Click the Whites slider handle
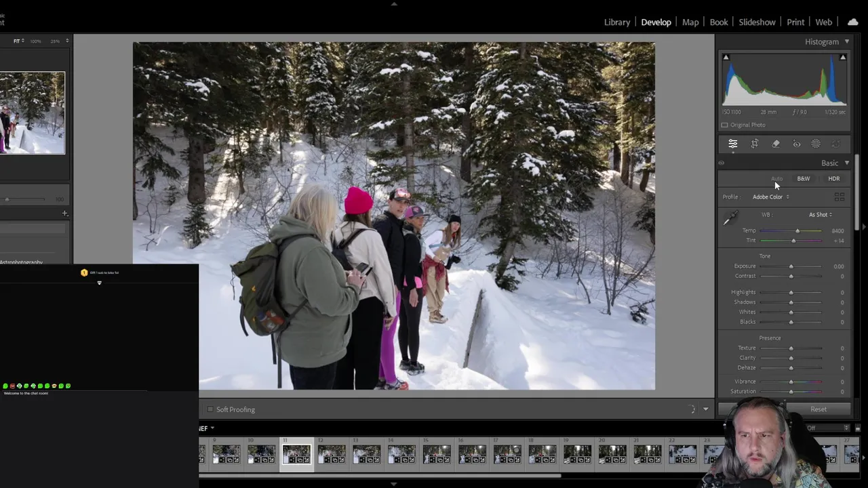Screen dimensions: 868x488 (791, 312)
